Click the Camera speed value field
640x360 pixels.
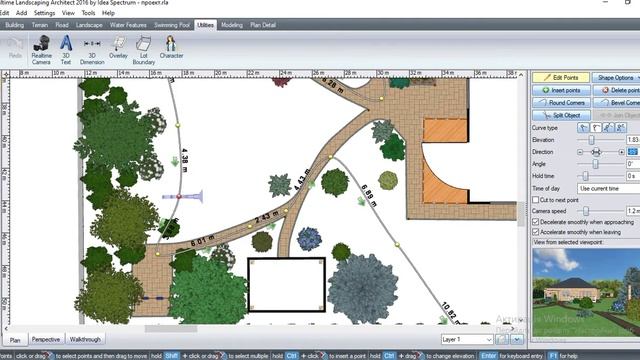(633, 211)
